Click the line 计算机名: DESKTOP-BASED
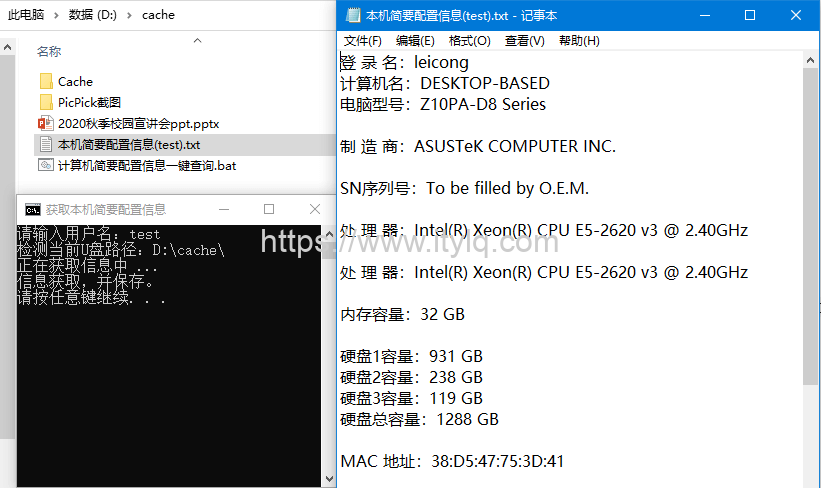 pyautogui.click(x=445, y=83)
